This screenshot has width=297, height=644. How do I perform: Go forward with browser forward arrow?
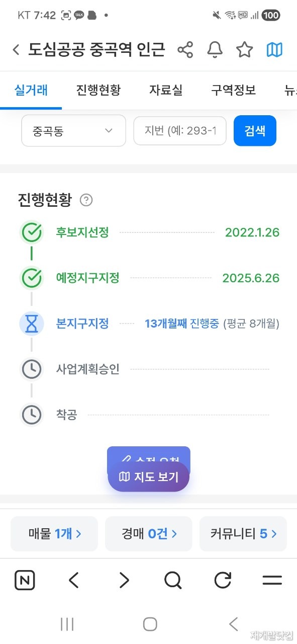(x=124, y=581)
